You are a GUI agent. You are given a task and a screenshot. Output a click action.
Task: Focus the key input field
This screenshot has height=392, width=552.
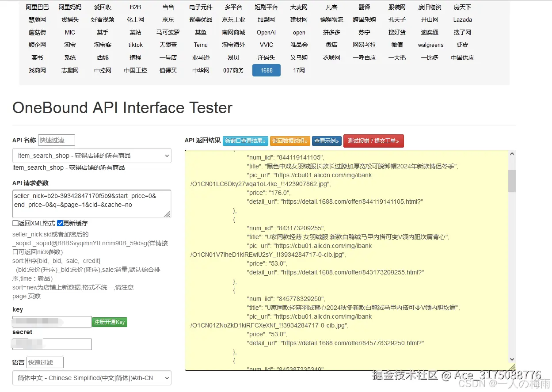point(52,322)
